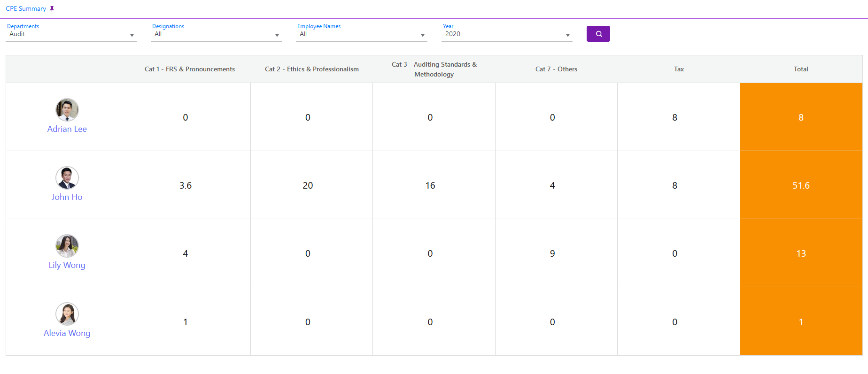Open Lily Wong's name link

(67, 265)
